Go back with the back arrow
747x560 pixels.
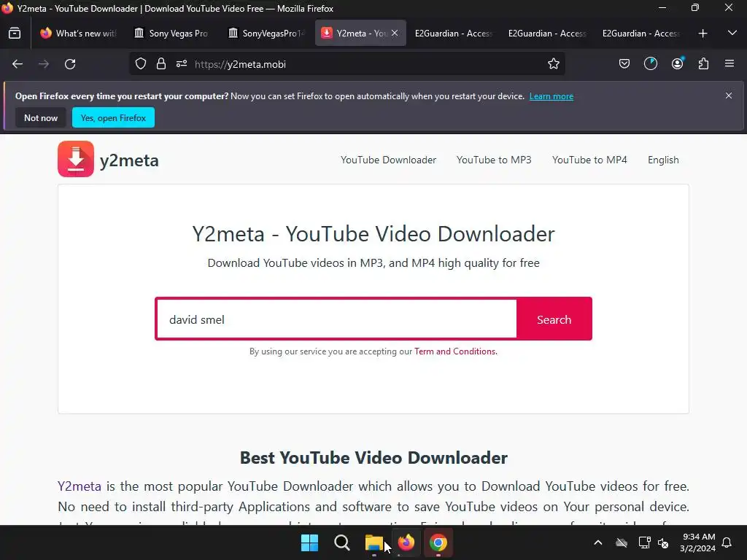click(18, 64)
